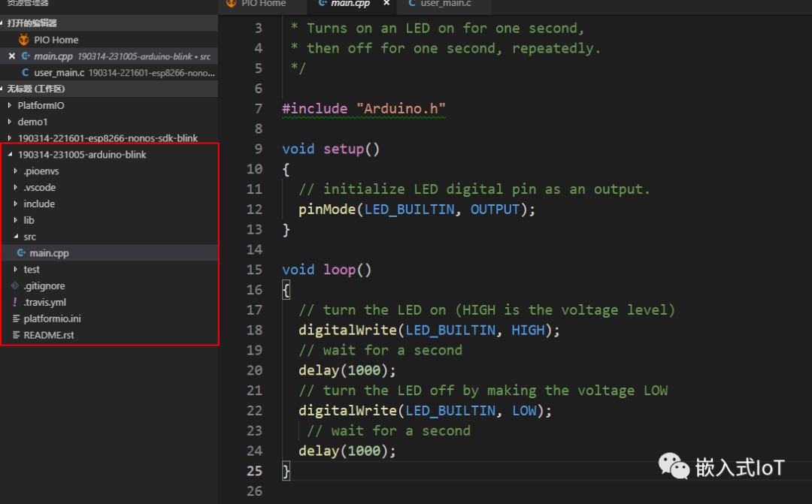
Task: Expand the include folder
Action: pos(38,204)
